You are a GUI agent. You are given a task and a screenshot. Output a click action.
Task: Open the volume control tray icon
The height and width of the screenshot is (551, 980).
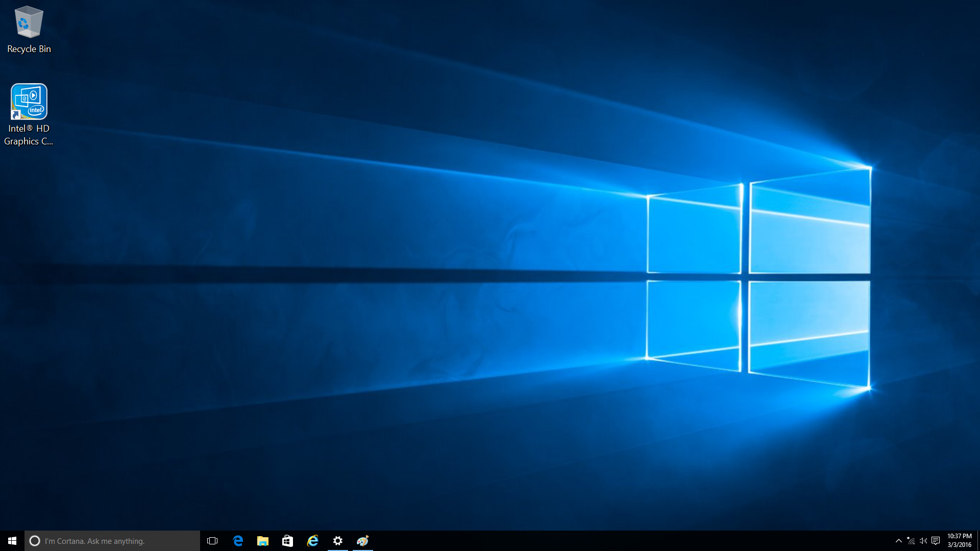click(923, 541)
